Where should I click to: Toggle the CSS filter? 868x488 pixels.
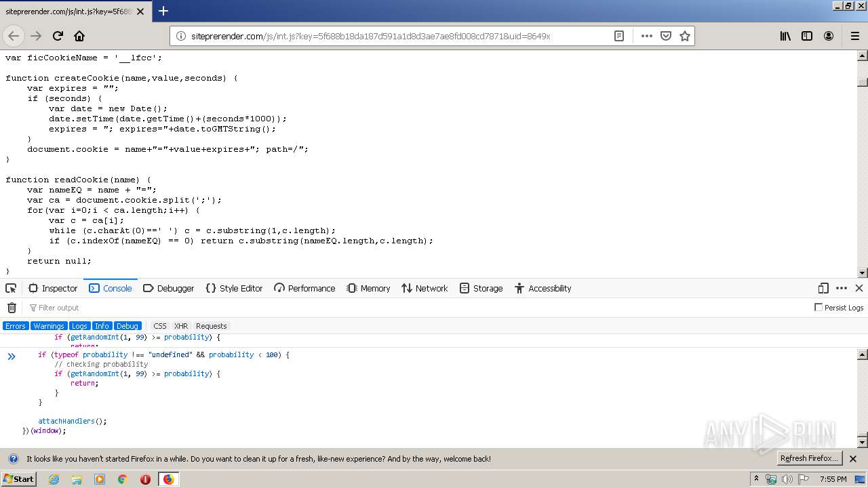[160, 326]
